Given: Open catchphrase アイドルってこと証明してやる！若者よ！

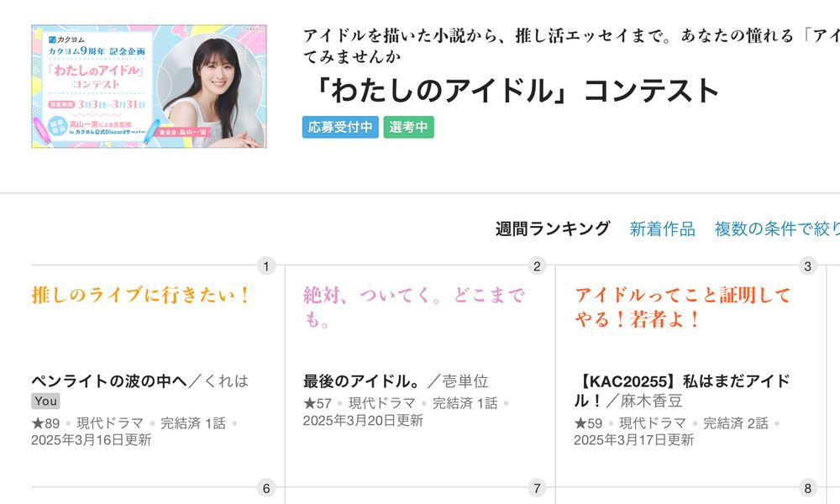Looking at the screenshot, I should point(683,307).
